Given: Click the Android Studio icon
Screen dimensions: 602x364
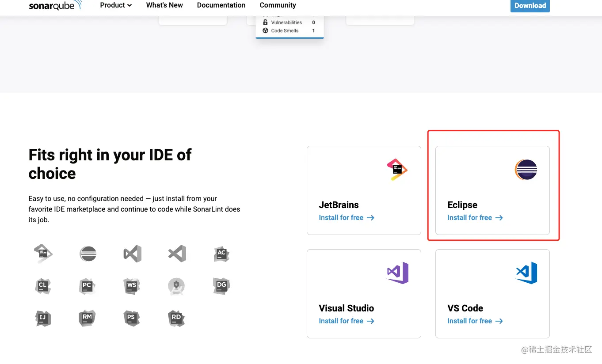Looking at the screenshot, I should click(176, 286).
